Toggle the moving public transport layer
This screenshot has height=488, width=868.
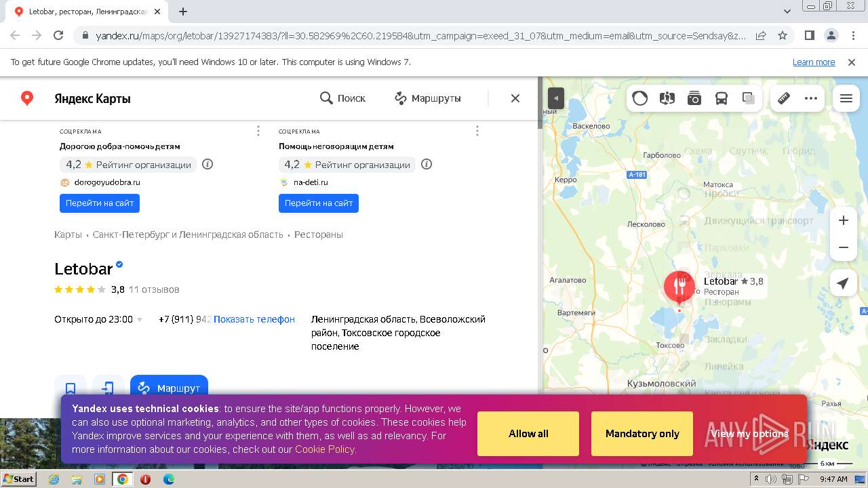722,98
